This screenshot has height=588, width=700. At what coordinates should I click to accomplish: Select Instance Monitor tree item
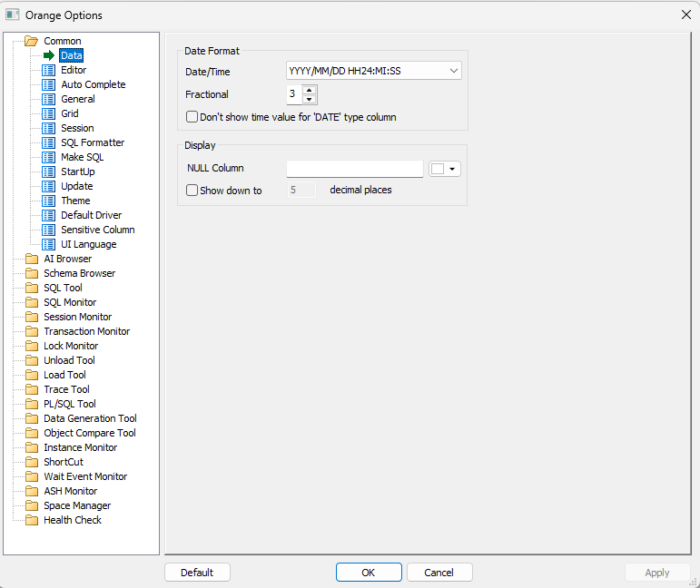(81, 447)
